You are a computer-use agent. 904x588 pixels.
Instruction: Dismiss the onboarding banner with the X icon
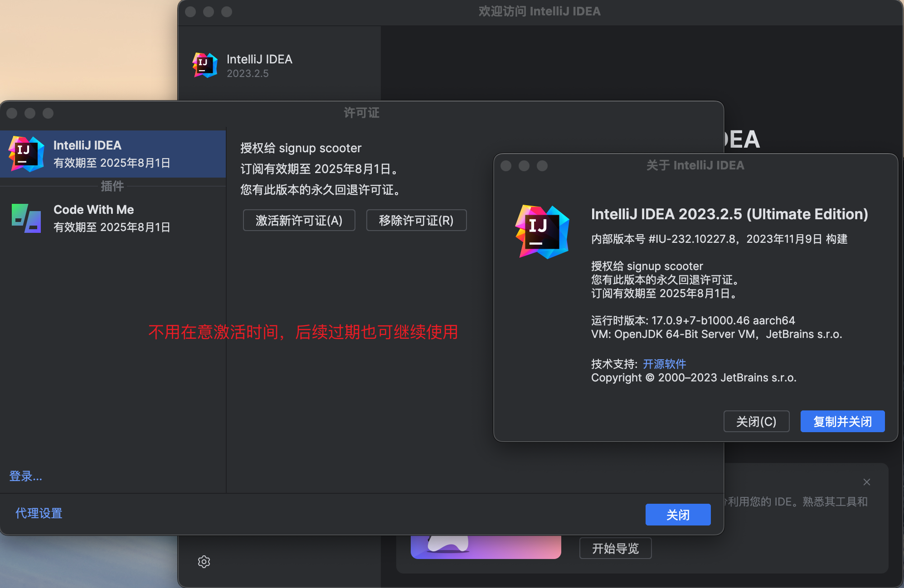coord(867,482)
